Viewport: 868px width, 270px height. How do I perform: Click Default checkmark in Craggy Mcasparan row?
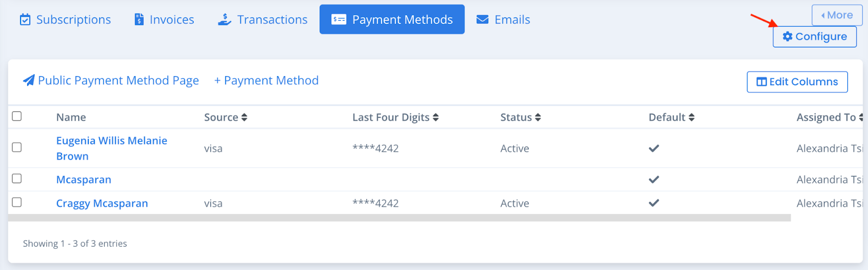(x=654, y=203)
